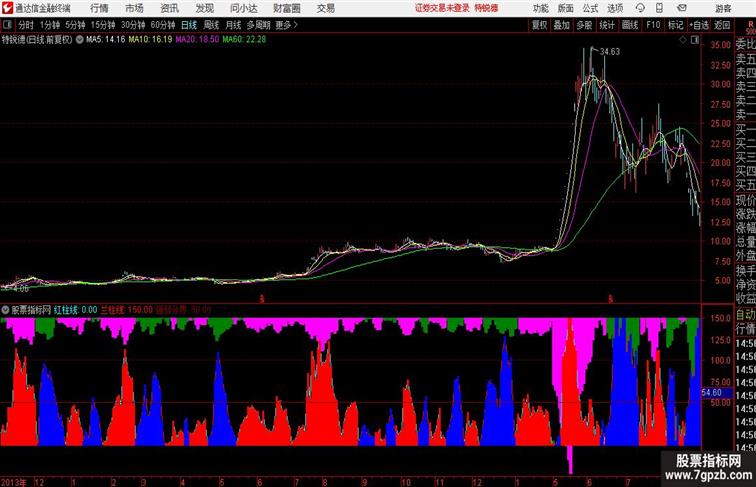Toggle the right panel icon beside diamond
The image size is (756, 487).
(x=695, y=40)
